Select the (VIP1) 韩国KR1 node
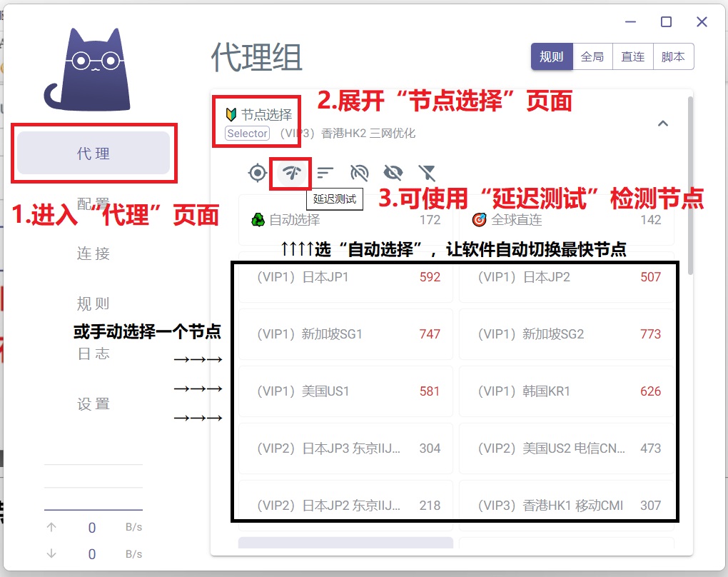The width and height of the screenshot is (728, 577). click(x=566, y=391)
